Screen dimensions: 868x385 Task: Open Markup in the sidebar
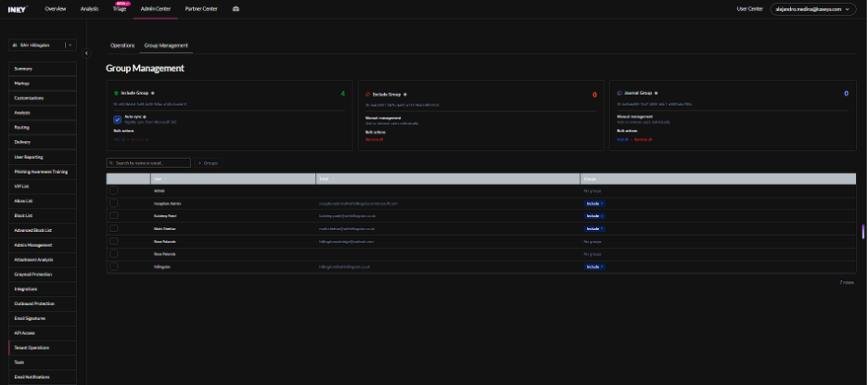coord(43,83)
